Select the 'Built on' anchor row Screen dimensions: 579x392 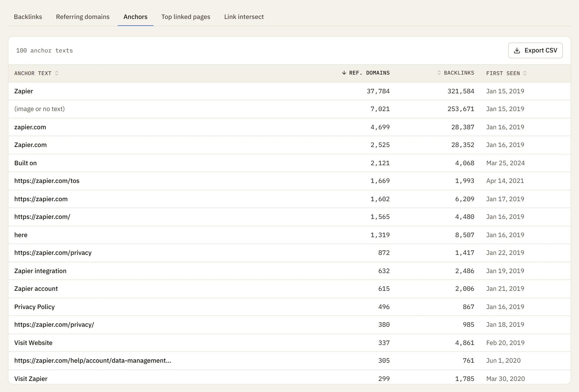pos(289,163)
